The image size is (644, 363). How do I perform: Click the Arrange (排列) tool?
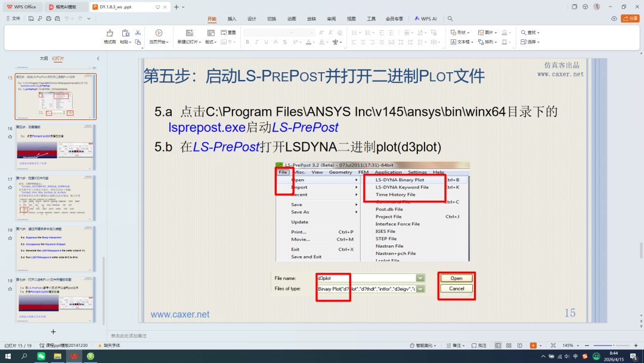[488, 42]
